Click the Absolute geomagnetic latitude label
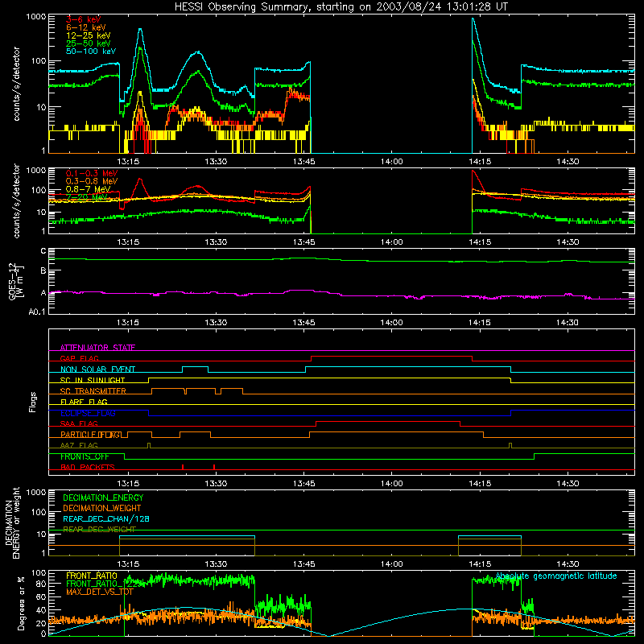The height and width of the screenshot is (644, 644). 556,576
